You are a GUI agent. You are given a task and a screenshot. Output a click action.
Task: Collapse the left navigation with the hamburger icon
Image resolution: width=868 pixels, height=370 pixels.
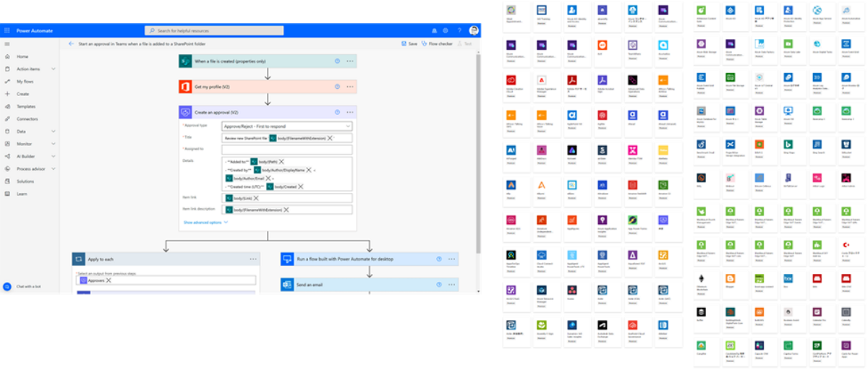[x=7, y=44]
